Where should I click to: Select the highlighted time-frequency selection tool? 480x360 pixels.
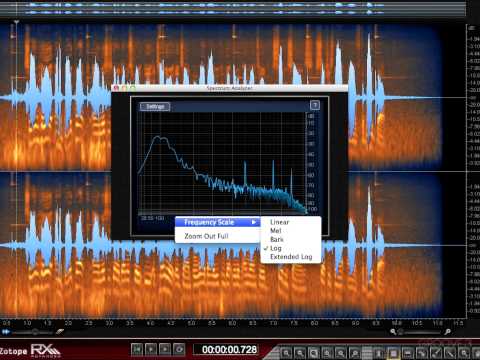393,353
